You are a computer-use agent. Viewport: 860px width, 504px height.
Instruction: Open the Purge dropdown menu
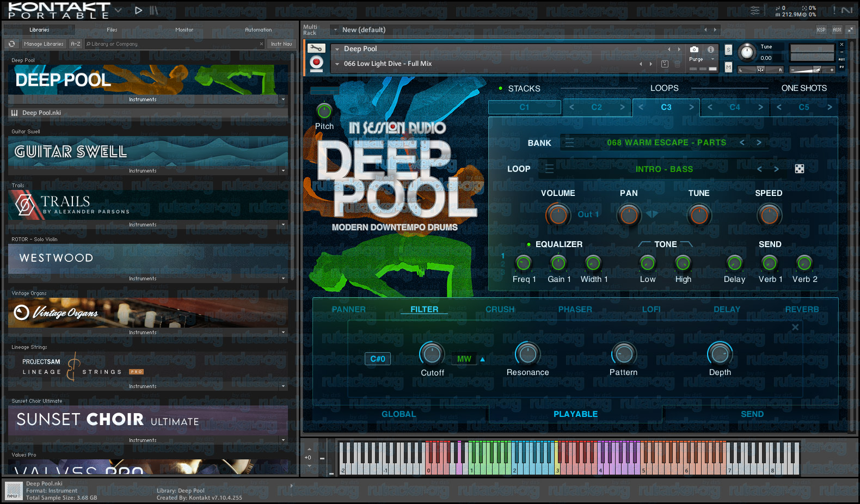click(701, 59)
